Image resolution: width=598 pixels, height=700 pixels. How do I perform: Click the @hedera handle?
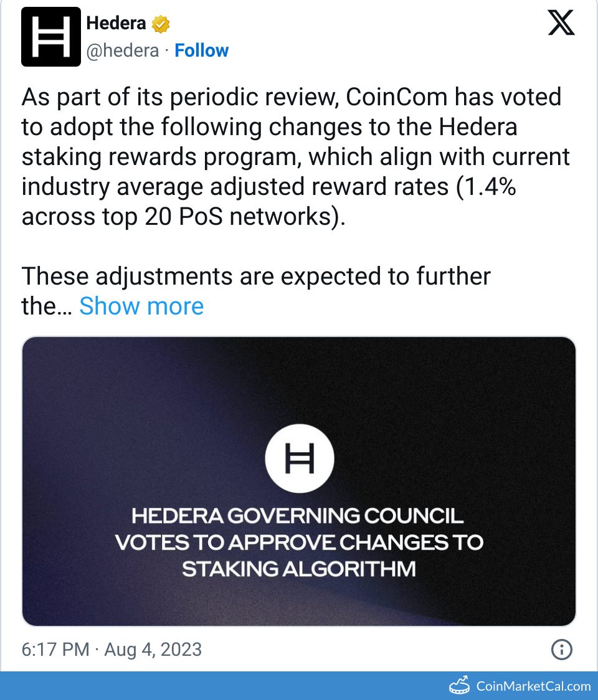[123, 50]
